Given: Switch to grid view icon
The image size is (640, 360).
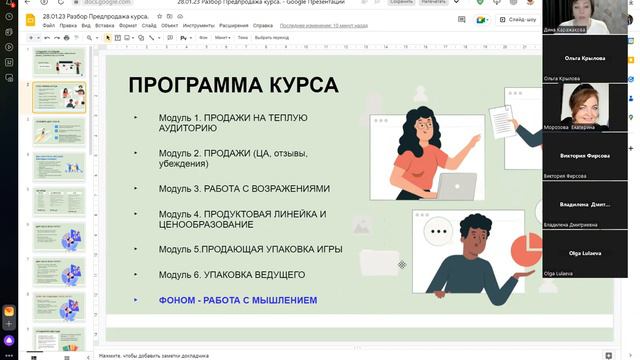Looking at the screenshot, I should point(67,357).
